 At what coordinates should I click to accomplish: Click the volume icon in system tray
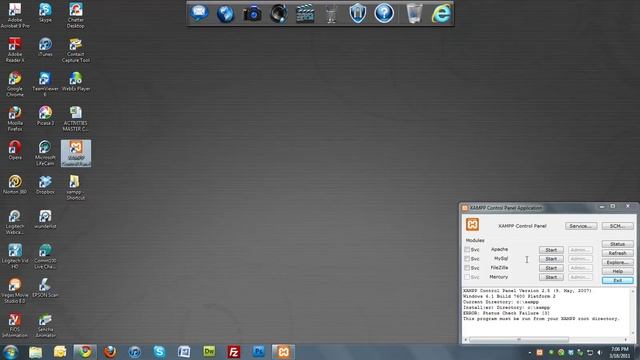coord(600,352)
